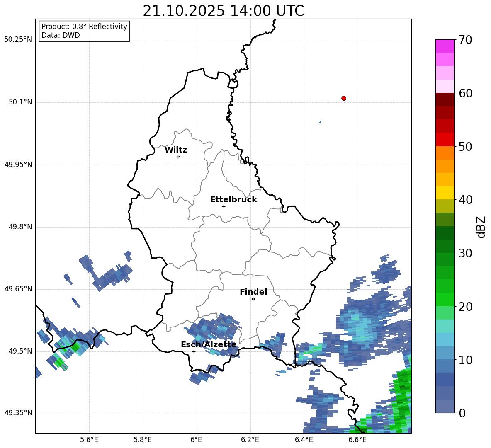Click the 60 colorbar tick label

click(x=465, y=93)
